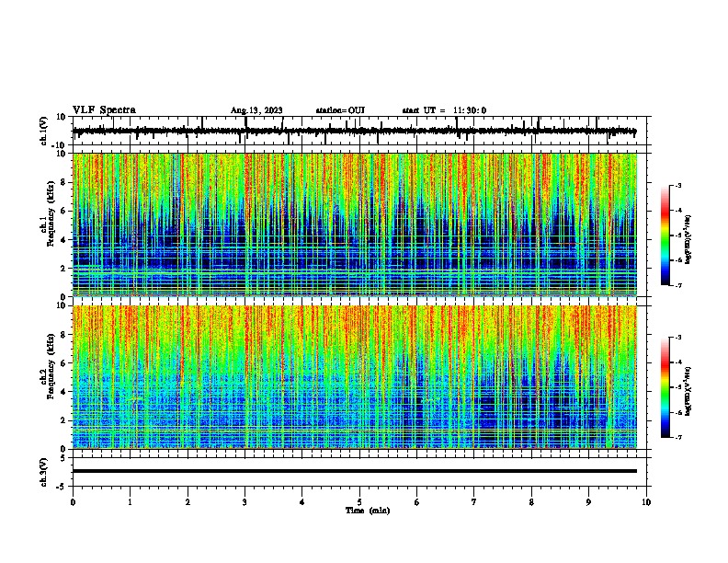Screen dimensions: 728x563
Task: Click the 8 kHz tick on ch.2 spectrogram
Action: (63, 335)
